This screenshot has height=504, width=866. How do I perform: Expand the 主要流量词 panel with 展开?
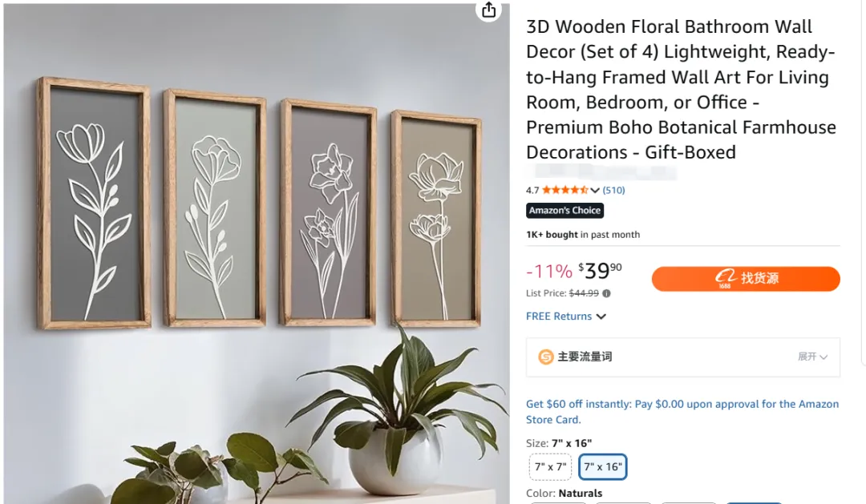[x=812, y=357]
